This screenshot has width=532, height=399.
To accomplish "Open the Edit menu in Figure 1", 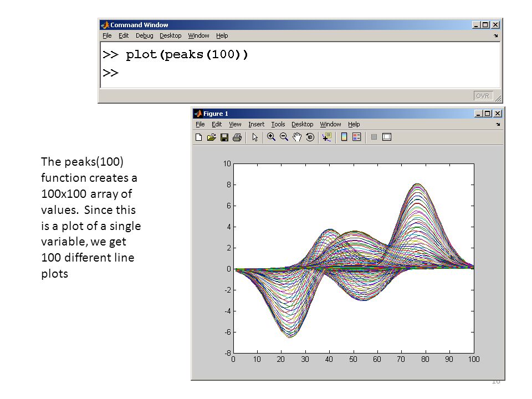I will [217, 124].
